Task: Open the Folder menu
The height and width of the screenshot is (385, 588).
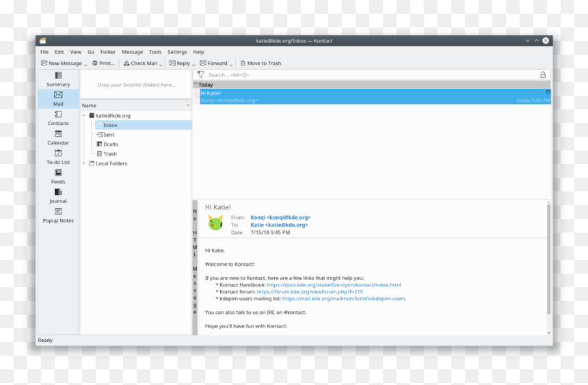Action: [x=108, y=52]
